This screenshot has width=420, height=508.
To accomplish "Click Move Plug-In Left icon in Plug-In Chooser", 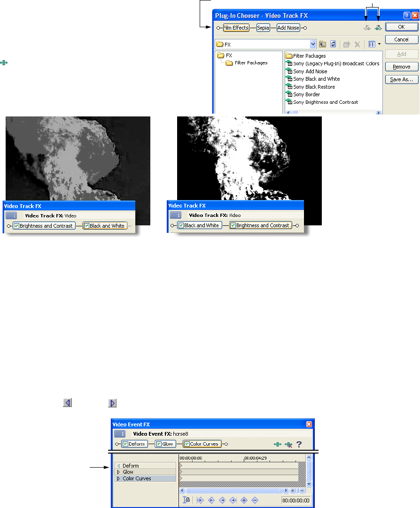I will [367, 28].
